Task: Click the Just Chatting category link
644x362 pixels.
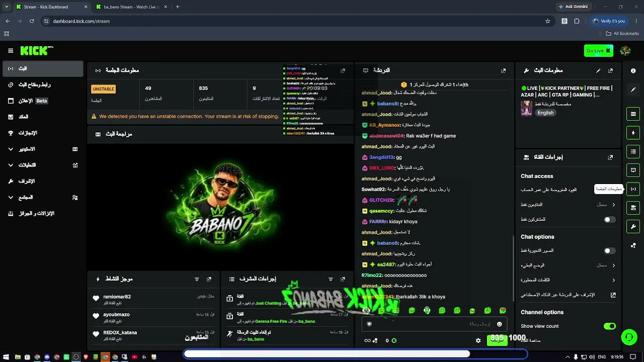Action: point(268,304)
